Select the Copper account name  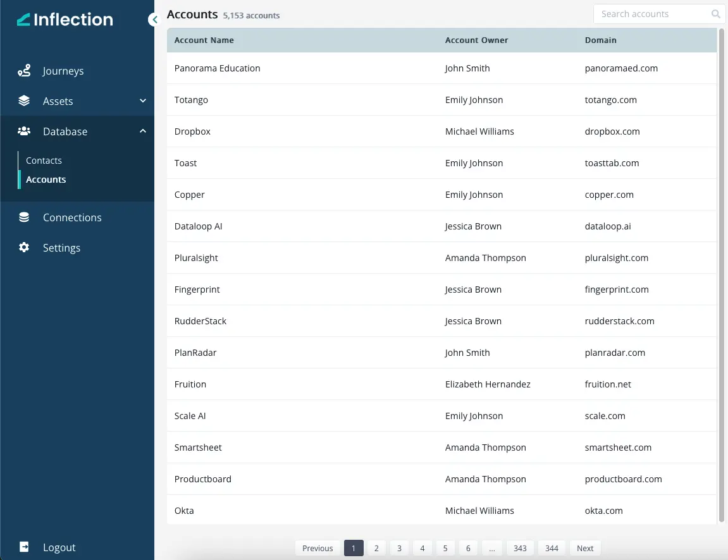(189, 195)
